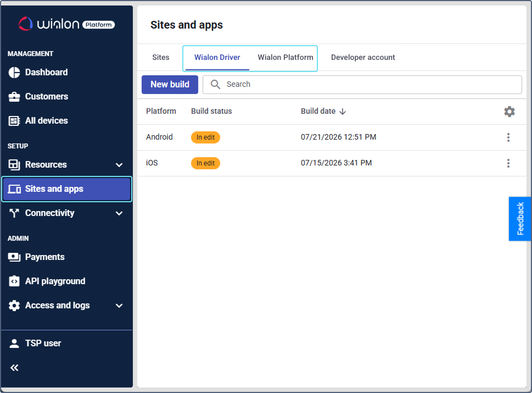The image size is (532, 393).
Task: Open table column settings gear
Action: 509,112
